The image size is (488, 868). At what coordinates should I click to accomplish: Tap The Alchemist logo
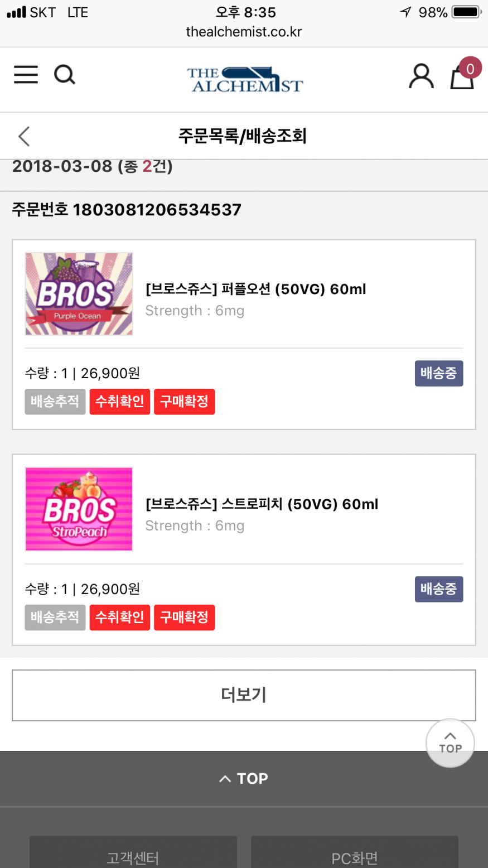pos(244,80)
